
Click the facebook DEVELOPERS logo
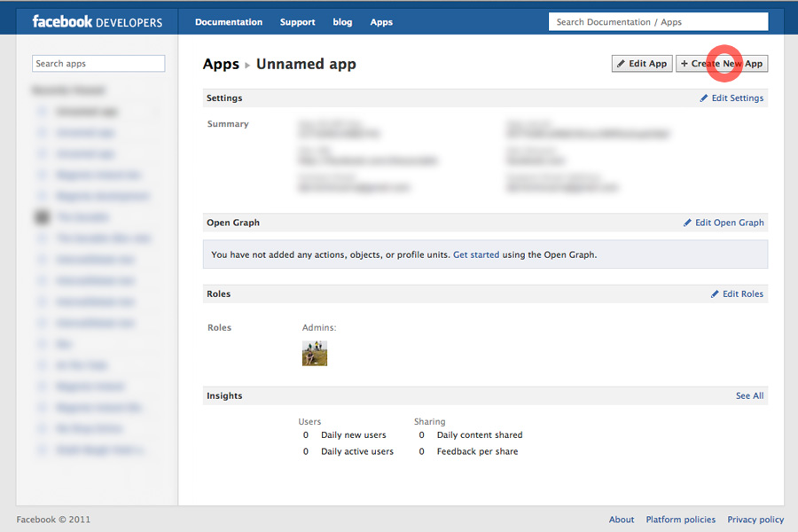coord(97,21)
